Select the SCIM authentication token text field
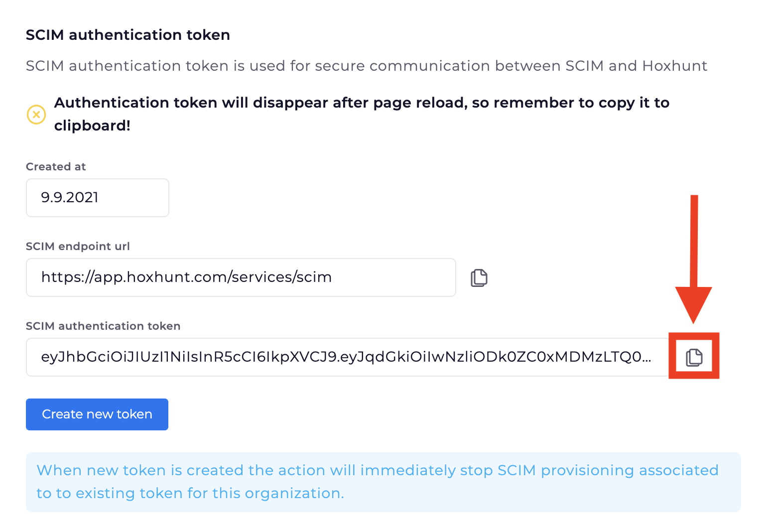This screenshot has width=768, height=532. pyautogui.click(x=347, y=357)
